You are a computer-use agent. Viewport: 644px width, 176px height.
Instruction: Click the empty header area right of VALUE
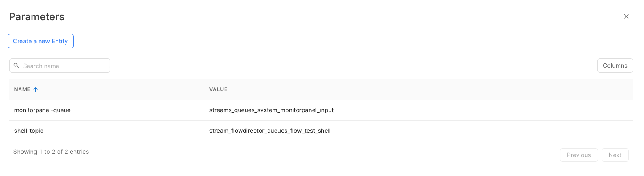click(x=421, y=89)
